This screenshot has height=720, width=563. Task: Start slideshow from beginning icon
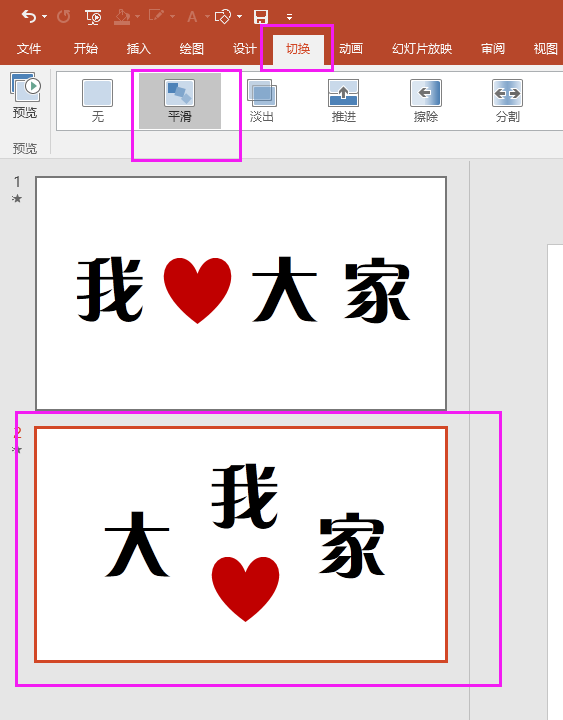point(93,17)
